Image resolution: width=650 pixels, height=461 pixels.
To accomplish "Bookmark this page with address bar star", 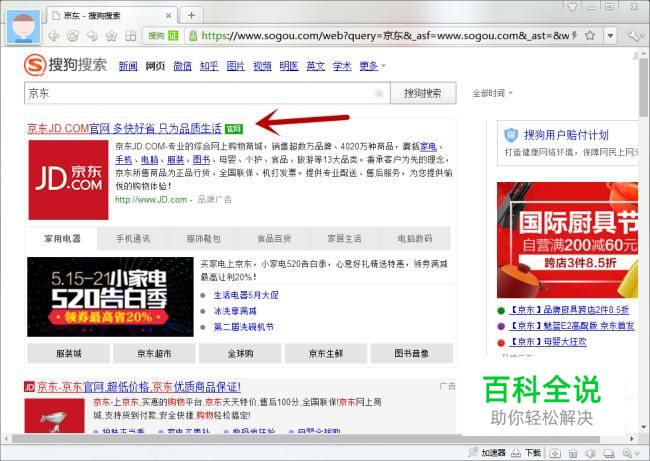I will [x=590, y=36].
